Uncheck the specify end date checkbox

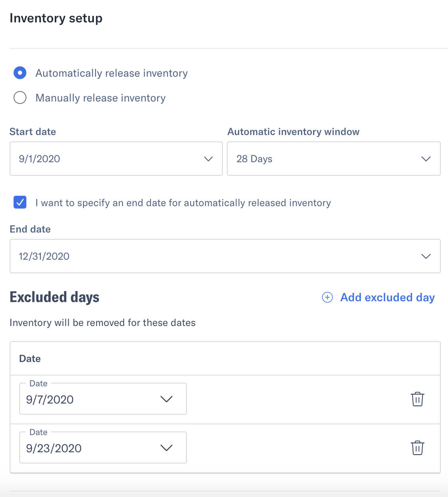pos(20,203)
